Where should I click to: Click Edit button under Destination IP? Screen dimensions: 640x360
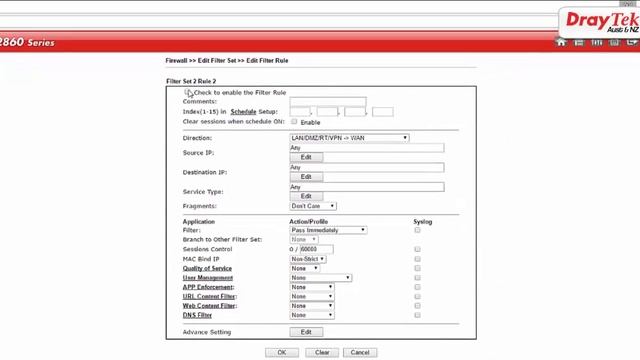306,177
